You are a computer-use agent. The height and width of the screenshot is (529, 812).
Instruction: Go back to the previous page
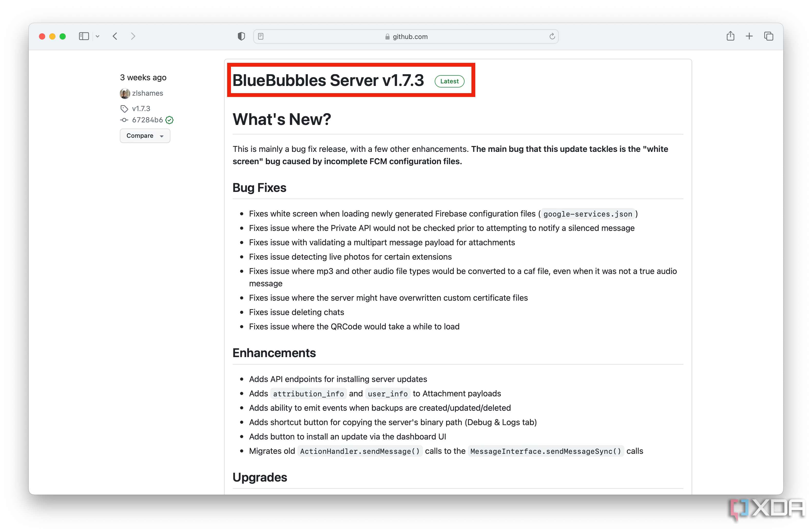(x=115, y=36)
